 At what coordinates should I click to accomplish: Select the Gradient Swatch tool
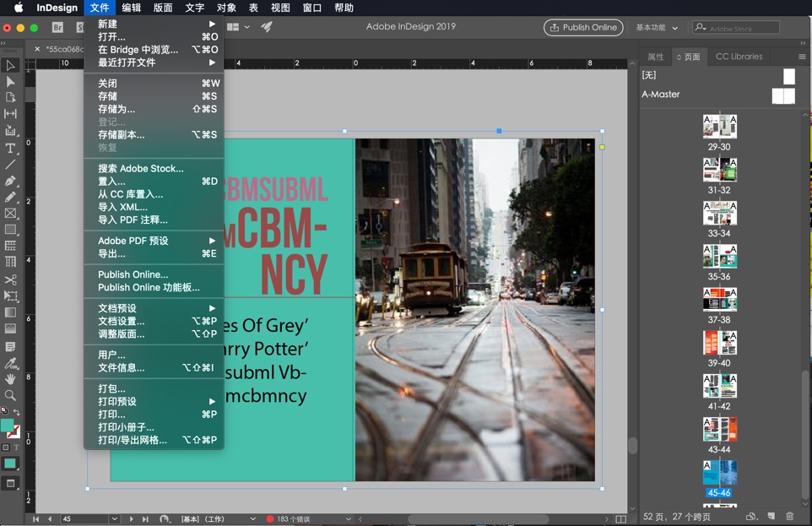(x=10, y=312)
